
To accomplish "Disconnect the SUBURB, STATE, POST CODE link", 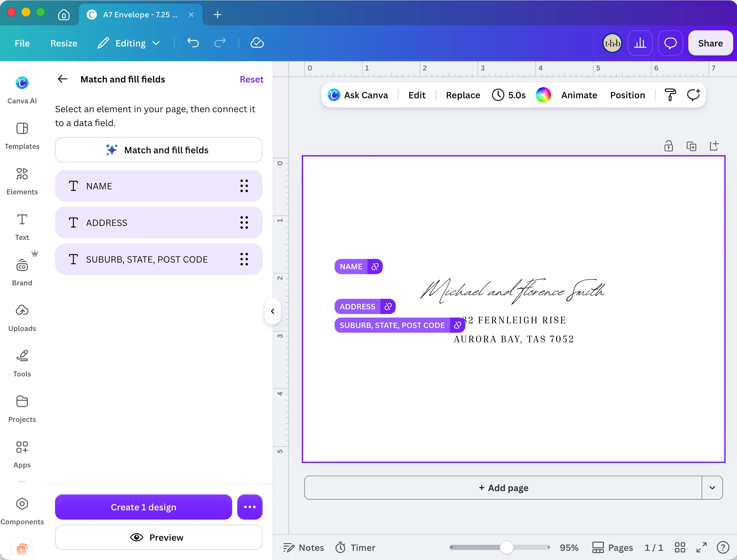I will pyautogui.click(x=457, y=325).
